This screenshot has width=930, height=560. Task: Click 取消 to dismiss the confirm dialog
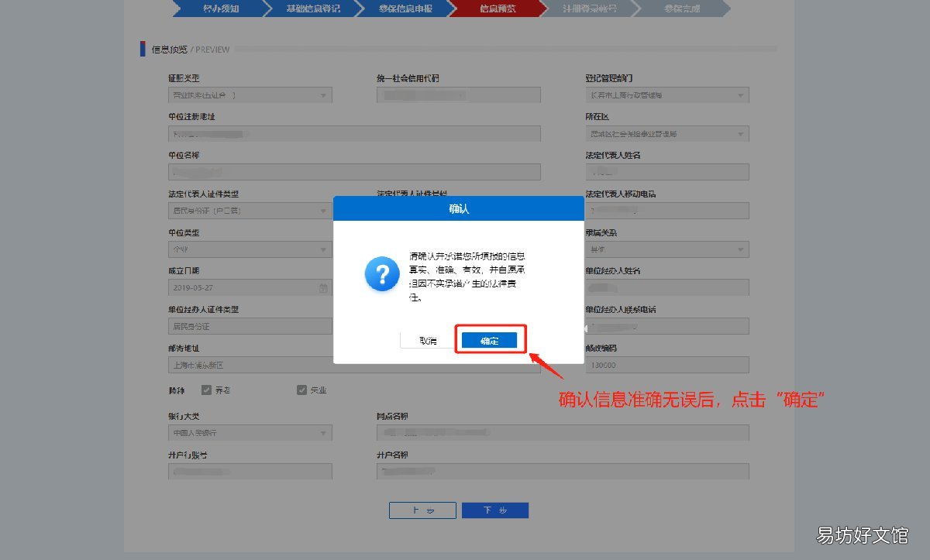(x=428, y=341)
